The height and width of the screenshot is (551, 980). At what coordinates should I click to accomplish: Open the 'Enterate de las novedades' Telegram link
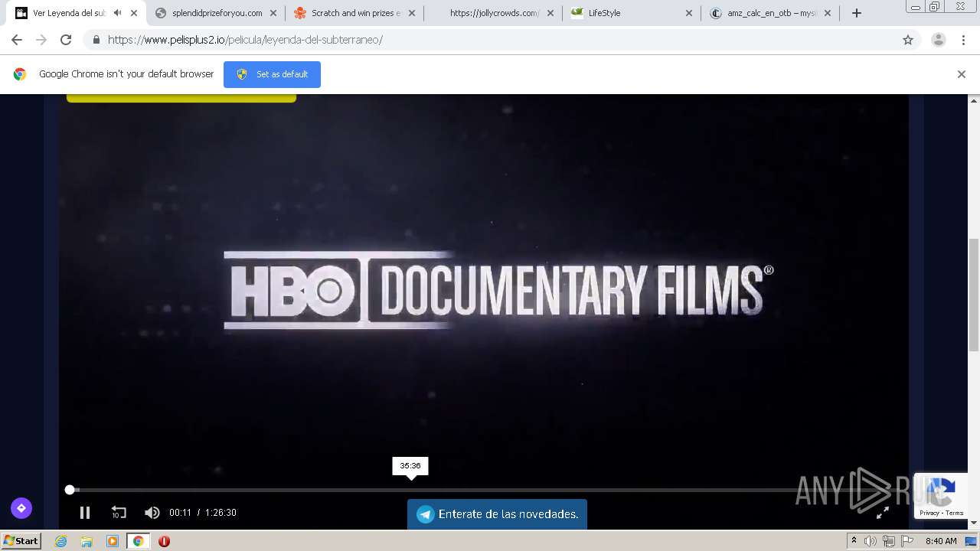[x=497, y=514]
